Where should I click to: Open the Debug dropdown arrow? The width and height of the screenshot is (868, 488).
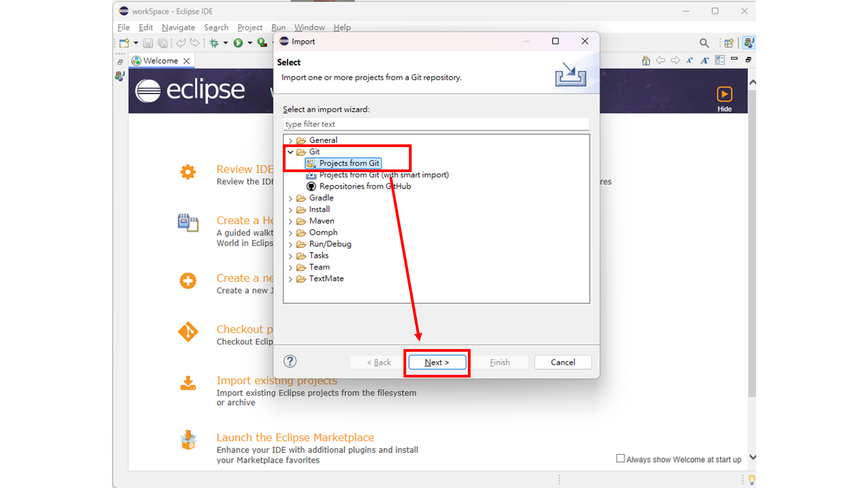[226, 43]
